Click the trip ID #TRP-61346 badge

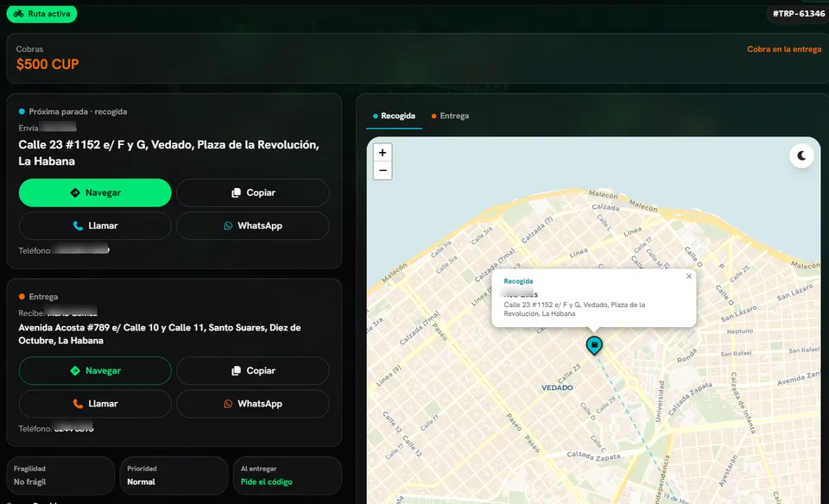(798, 14)
